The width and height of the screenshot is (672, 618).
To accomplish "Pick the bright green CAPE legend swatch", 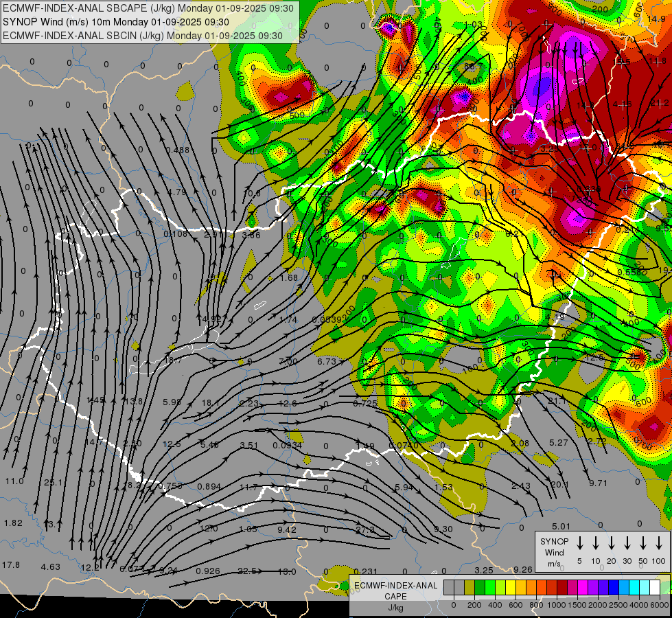I will [x=490, y=587].
